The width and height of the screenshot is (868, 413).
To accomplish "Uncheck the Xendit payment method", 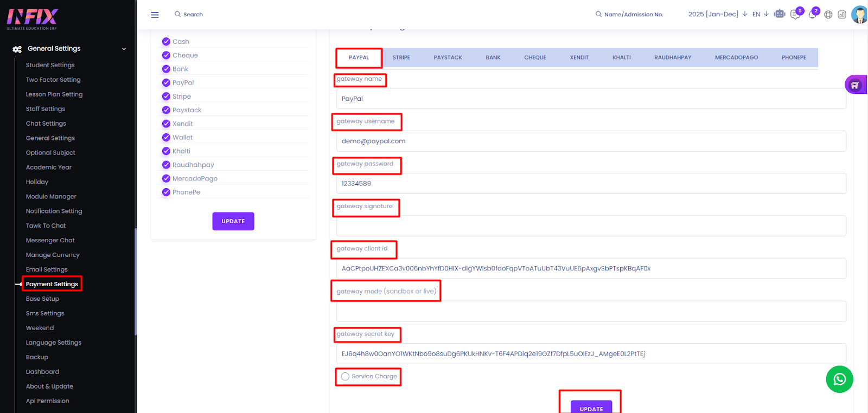I will 166,124.
